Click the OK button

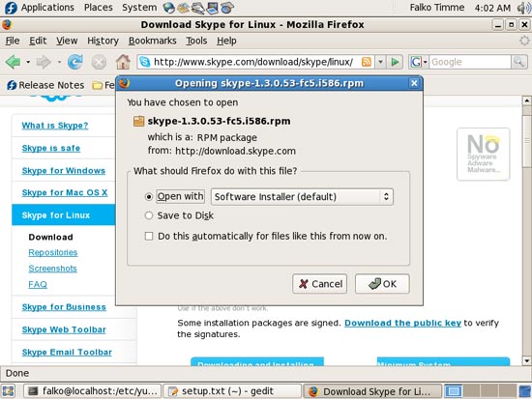[382, 284]
